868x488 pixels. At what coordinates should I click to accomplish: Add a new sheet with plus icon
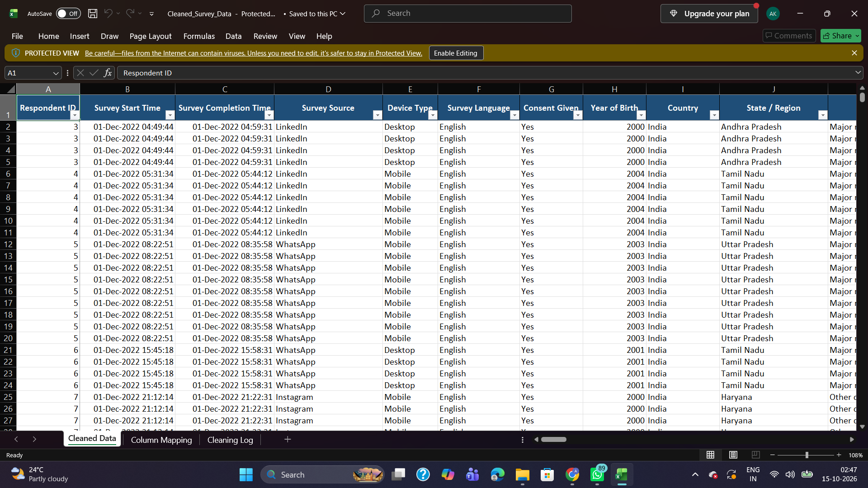[x=288, y=439]
